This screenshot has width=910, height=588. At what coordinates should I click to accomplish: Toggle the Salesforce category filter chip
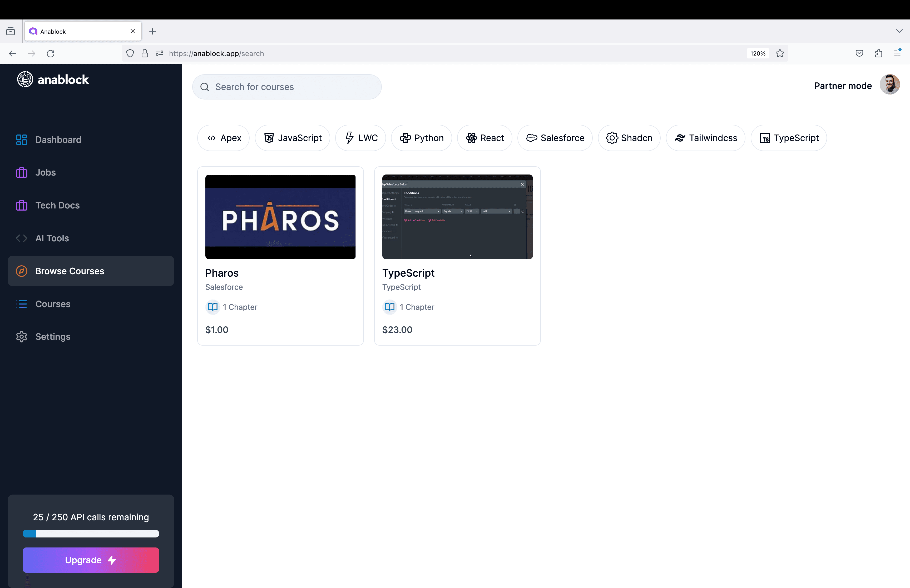[x=555, y=138]
